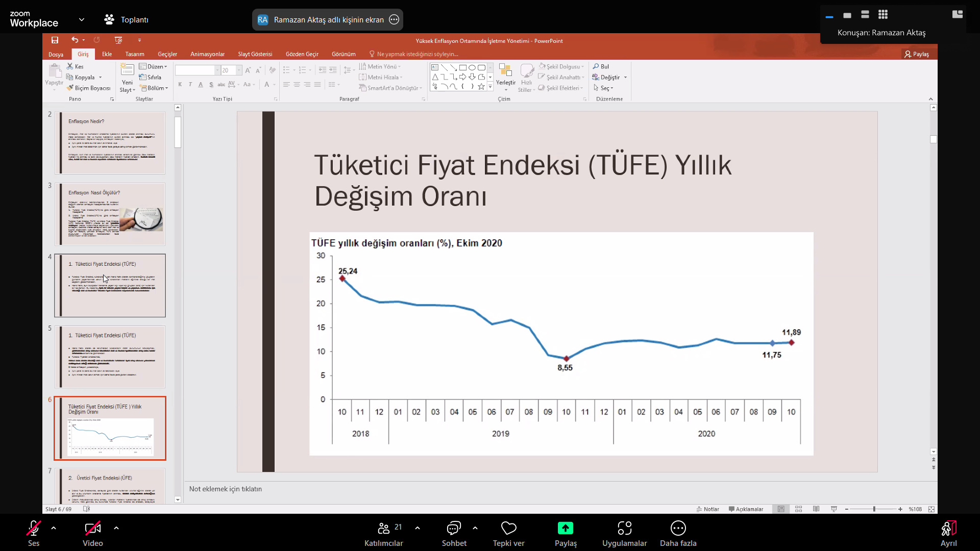Image resolution: width=980 pixels, height=551 pixels.
Task: Open the Animasyonlar ribbon tab
Action: coord(207,54)
